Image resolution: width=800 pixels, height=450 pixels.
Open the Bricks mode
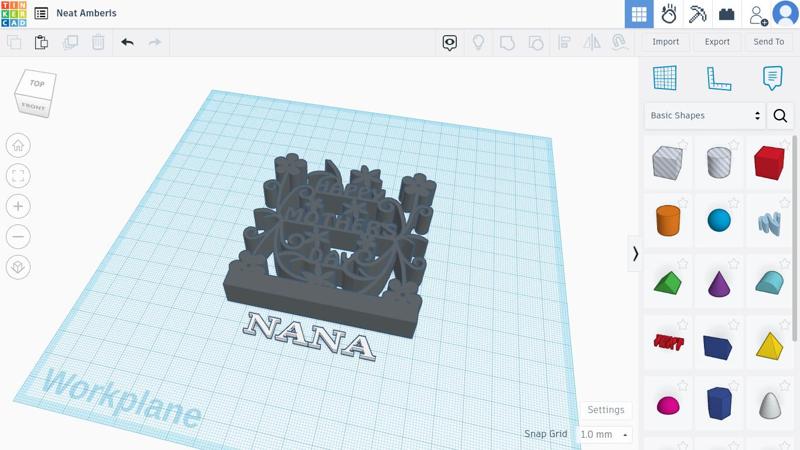[x=727, y=14]
